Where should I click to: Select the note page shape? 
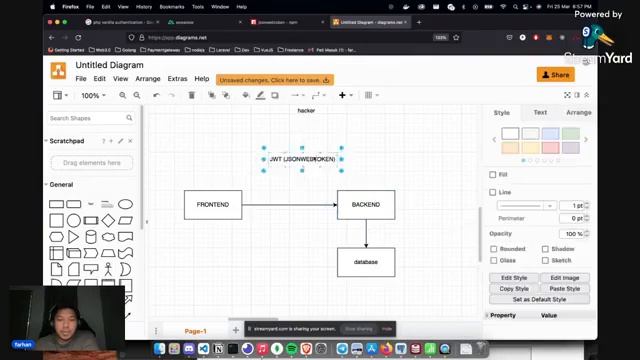[56, 269]
